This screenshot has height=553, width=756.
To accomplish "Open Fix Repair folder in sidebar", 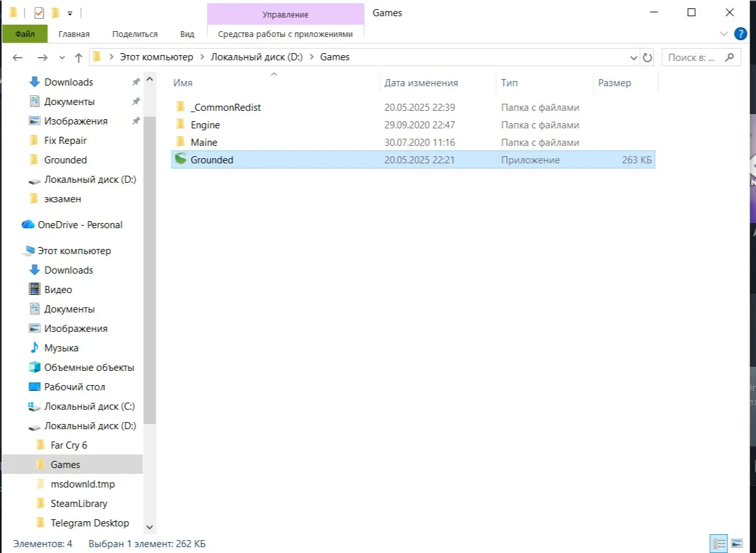I will 65,141.
